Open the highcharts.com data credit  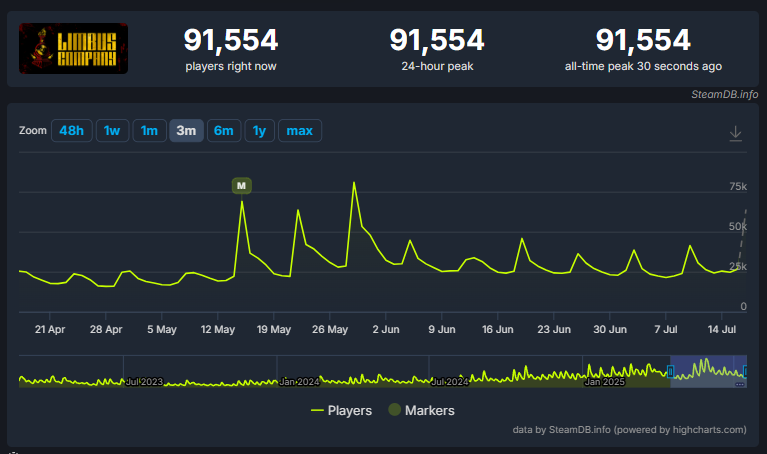(x=629, y=430)
